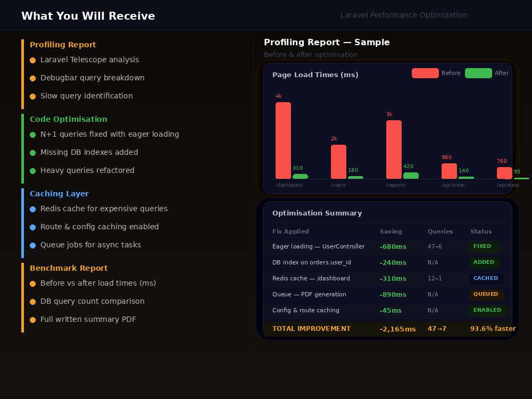This screenshot has height=399, width=532.
Task: Click the -2,165ms total saving
Action: pyautogui.click(x=397, y=329)
